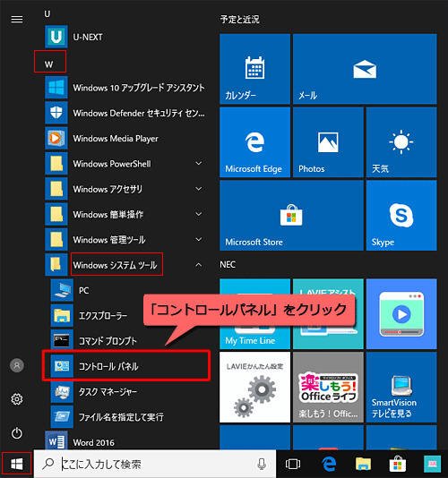The height and width of the screenshot is (478, 448).
Task: Launch the Microsoft Edge tile
Action: point(254,142)
